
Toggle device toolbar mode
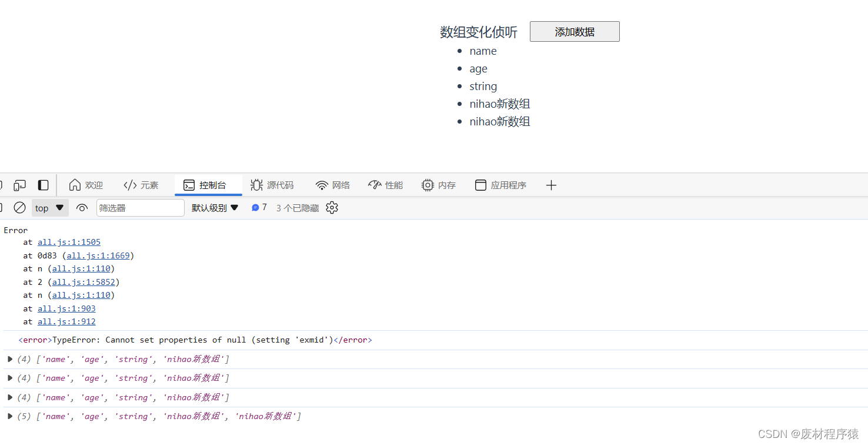(19, 185)
